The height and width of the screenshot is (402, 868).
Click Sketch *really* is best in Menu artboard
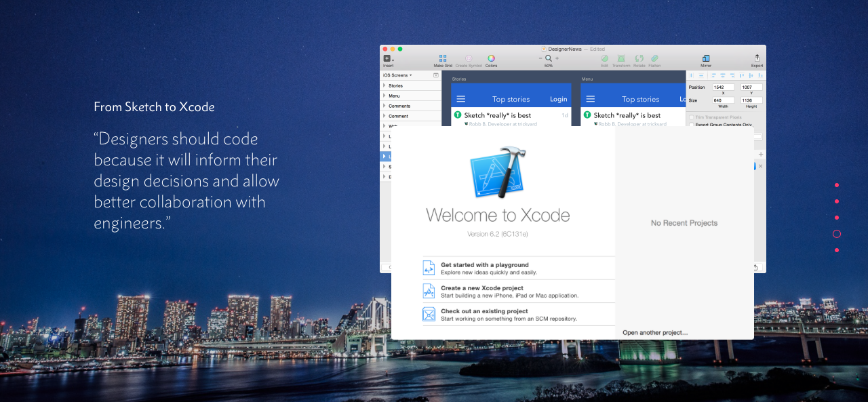(627, 115)
